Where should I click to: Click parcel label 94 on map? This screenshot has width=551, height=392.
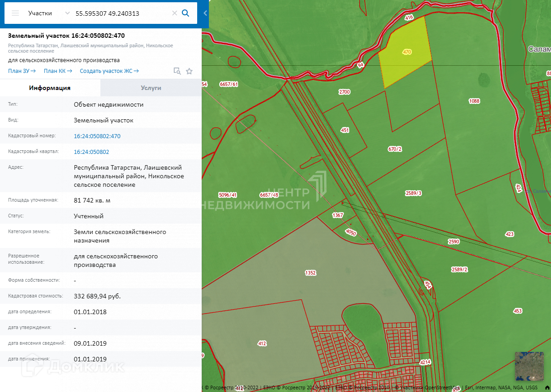[x=360, y=65]
